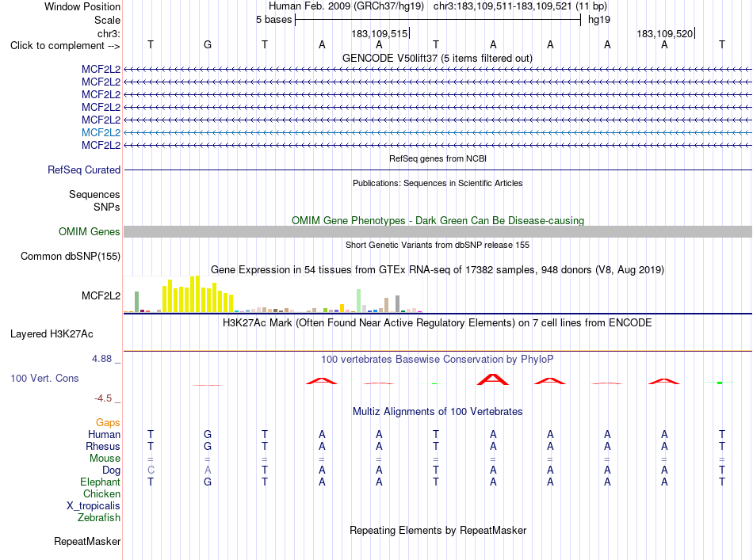
Task: Click the "5 bases" scale text
Action: pos(273,20)
